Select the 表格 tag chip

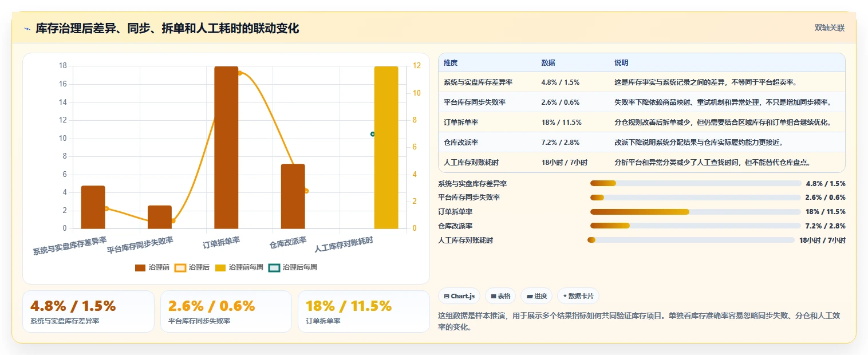(x=500, y=296)
